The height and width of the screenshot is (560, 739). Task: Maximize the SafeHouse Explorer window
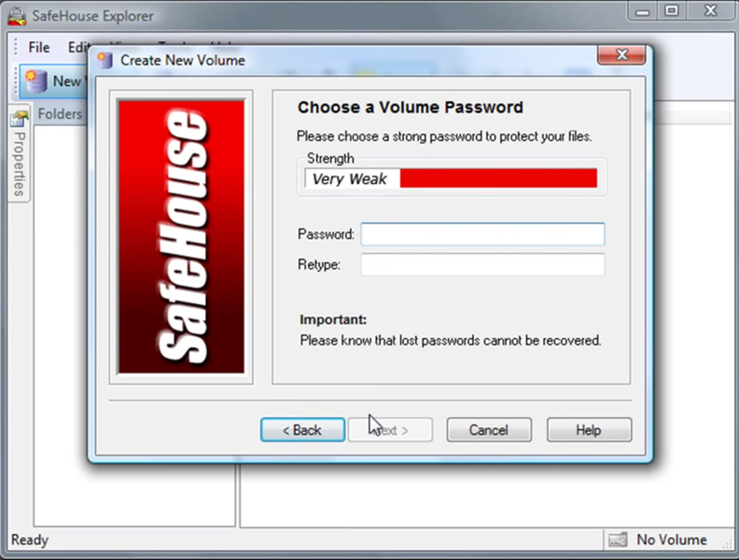(x=671, y=10)
